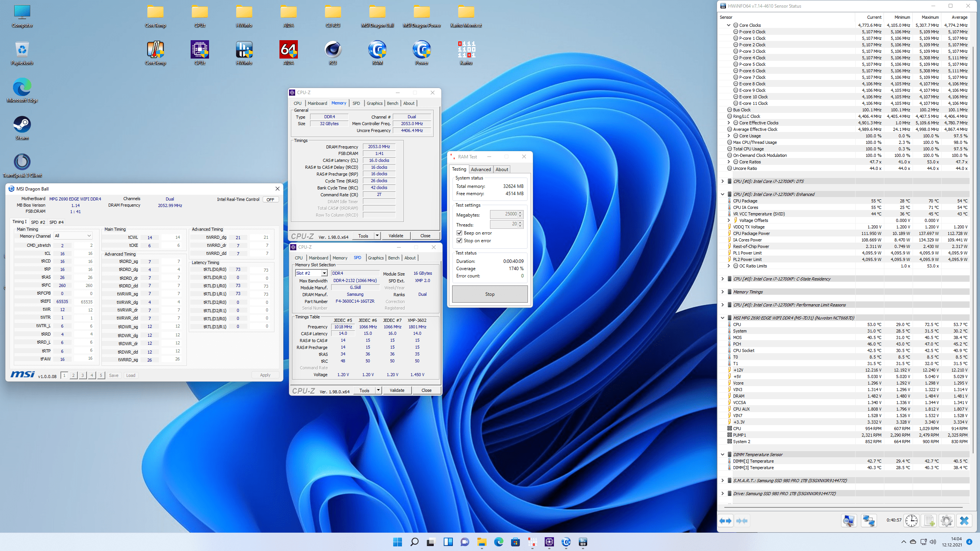Open SPD #2 tab in Dragon Ball
The image size is (980, 551).
38,222
